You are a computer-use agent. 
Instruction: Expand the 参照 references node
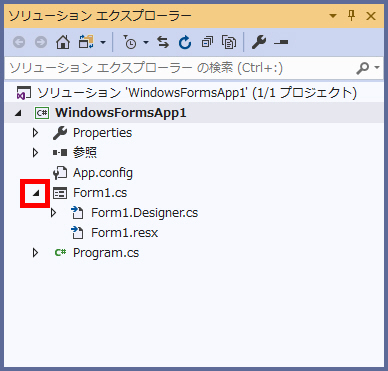35,153
